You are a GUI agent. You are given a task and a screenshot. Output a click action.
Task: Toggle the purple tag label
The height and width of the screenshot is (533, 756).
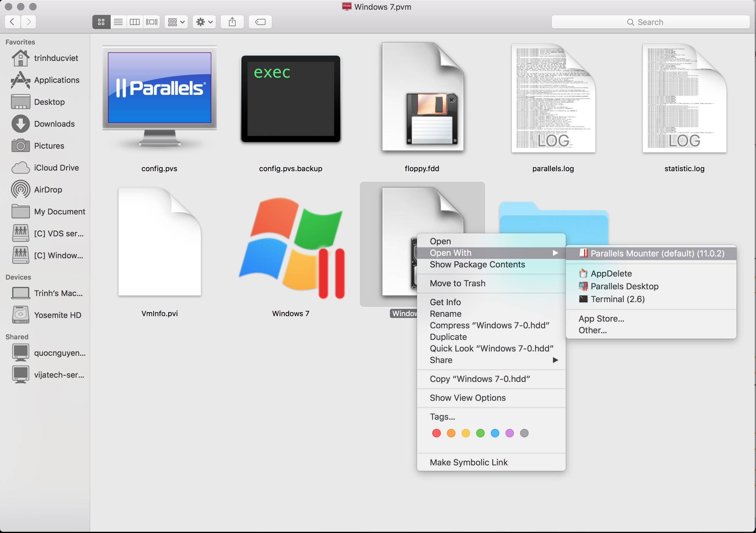tap(509, 432)
